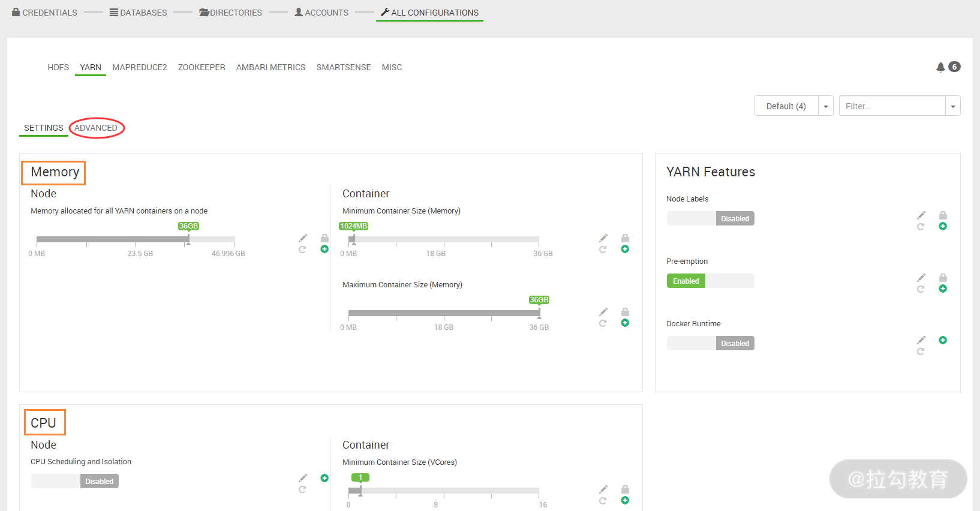Add override for Maximum Container Size (Memory)
Screen dimensions: 980x511
(x=625, y=323)
